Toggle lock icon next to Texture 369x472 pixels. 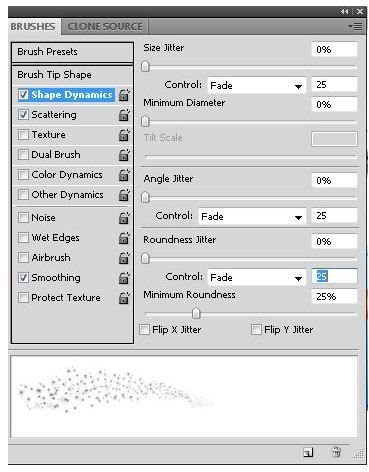point(124,135)
